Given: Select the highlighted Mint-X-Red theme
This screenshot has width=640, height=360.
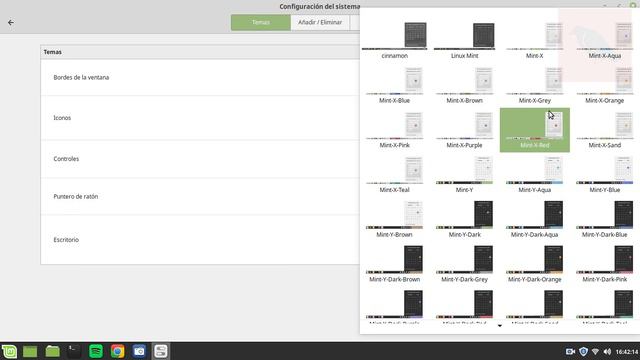Looking at the screenshot, I should click(x=535, y=130).
